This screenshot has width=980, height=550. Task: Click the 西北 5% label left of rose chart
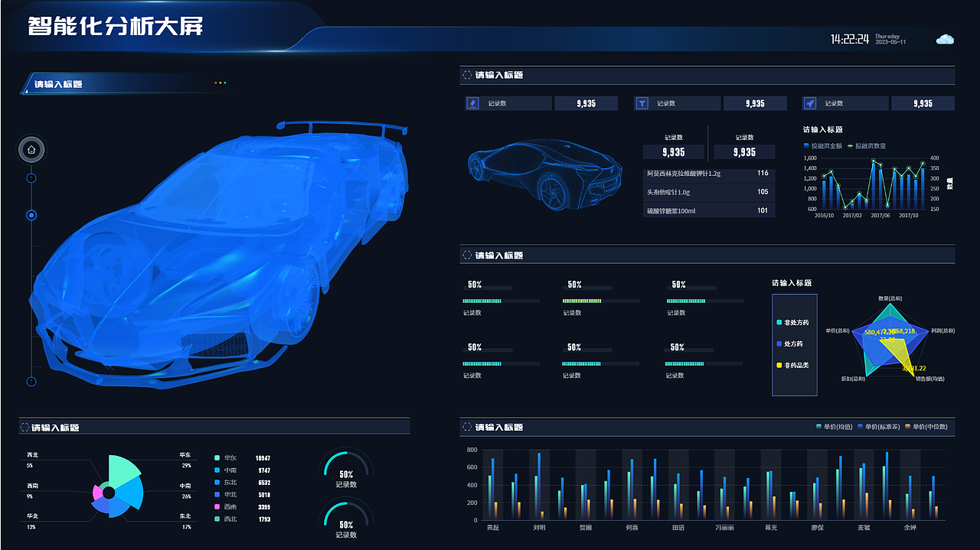coord(31,460)
